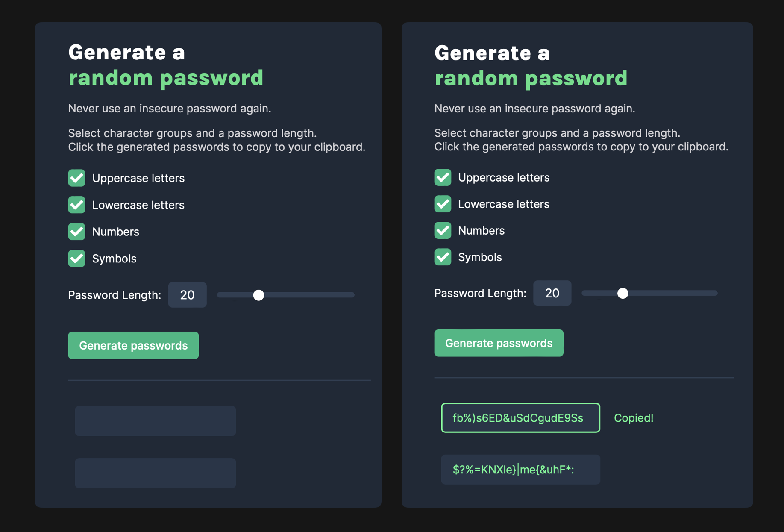The height and width of the screenshot is (532, 784).
Task: Edit left panel Password Length field showing 20
Action: pyautogui.click(x=187, y=295)
